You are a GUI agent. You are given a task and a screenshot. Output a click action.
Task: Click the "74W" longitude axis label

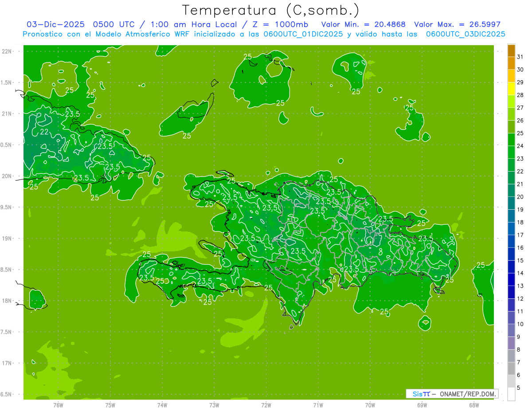pyautogui.click(x=162, y=405)
